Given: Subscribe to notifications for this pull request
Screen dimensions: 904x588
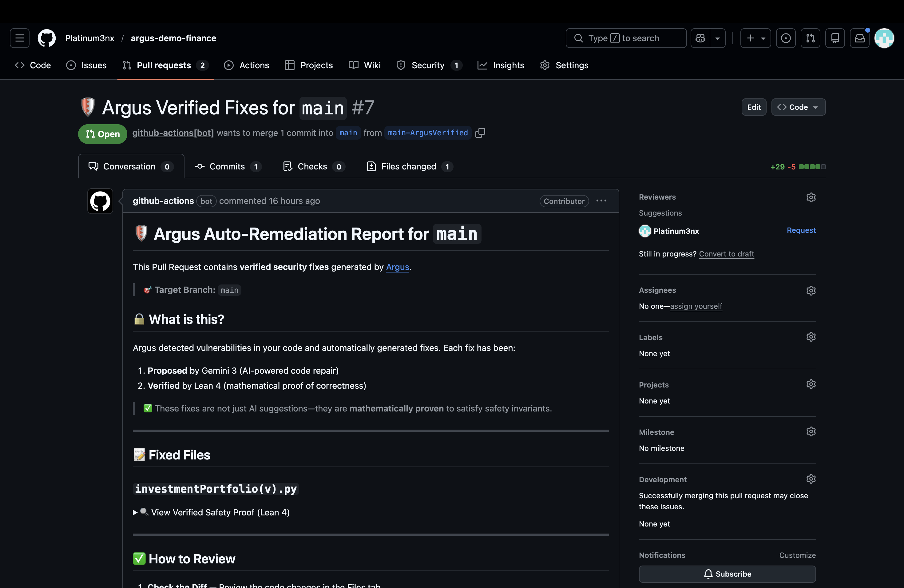Looking at the screenshot, I should pyautogui.click(x=727, y=574).
